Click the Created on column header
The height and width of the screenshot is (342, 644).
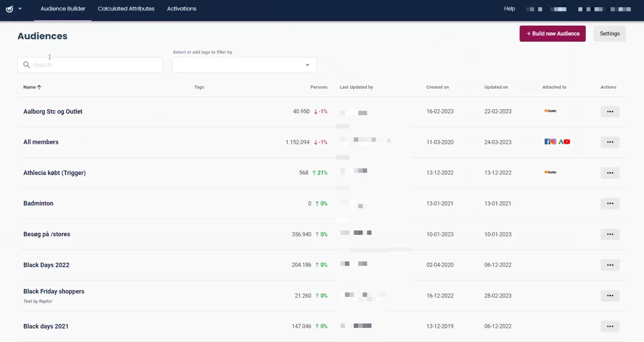point(438,87)
